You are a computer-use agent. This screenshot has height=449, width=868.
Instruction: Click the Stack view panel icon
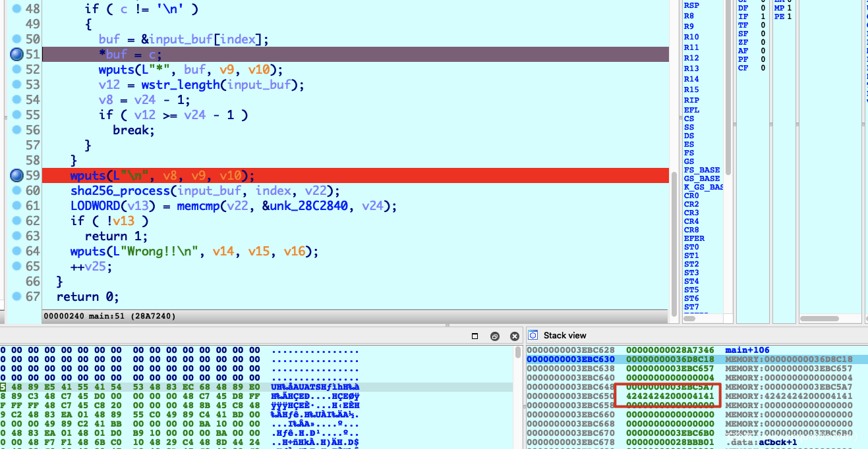point(534,335)
